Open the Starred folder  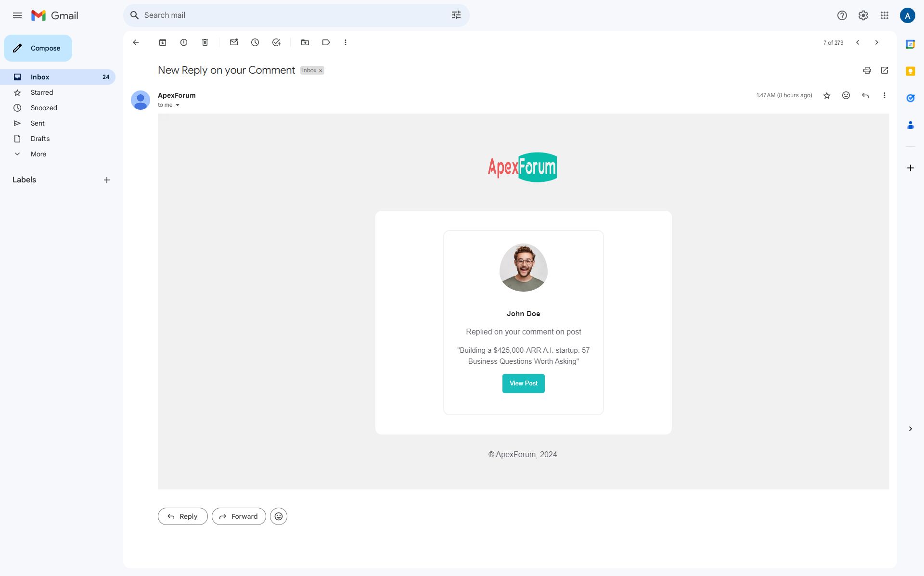[x=42, y=92]
